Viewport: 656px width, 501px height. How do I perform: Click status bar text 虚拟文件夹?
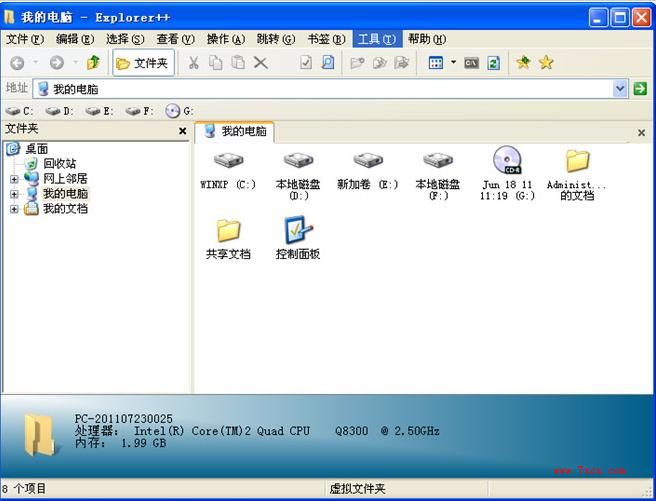(357, 488)
